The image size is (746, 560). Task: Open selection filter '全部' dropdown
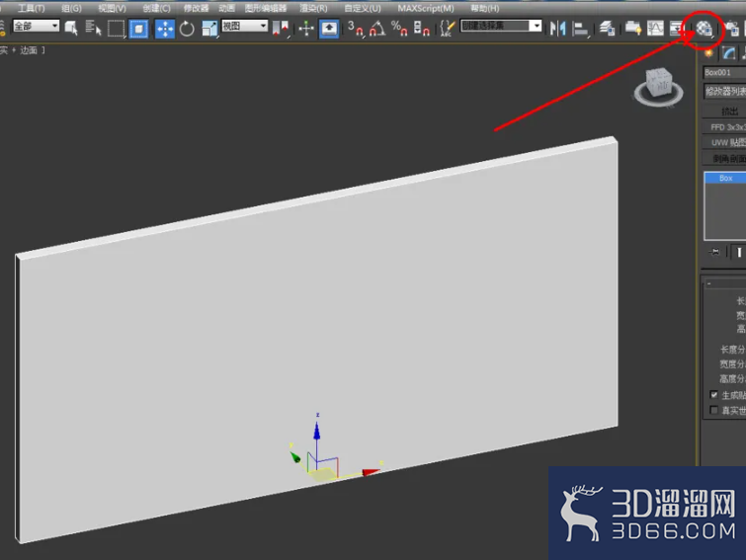pos(36,26)
